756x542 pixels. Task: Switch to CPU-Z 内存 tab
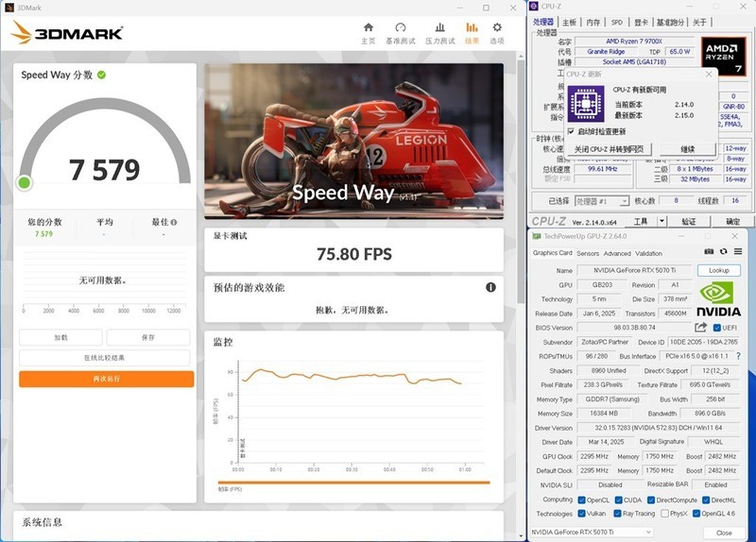coord(593,22)
